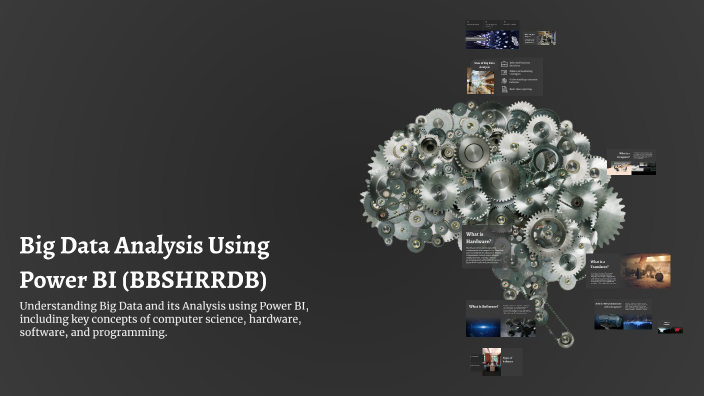Open the small frame with red spot image
This screenshot has height=396, width=704.
(x=670, y=327)
